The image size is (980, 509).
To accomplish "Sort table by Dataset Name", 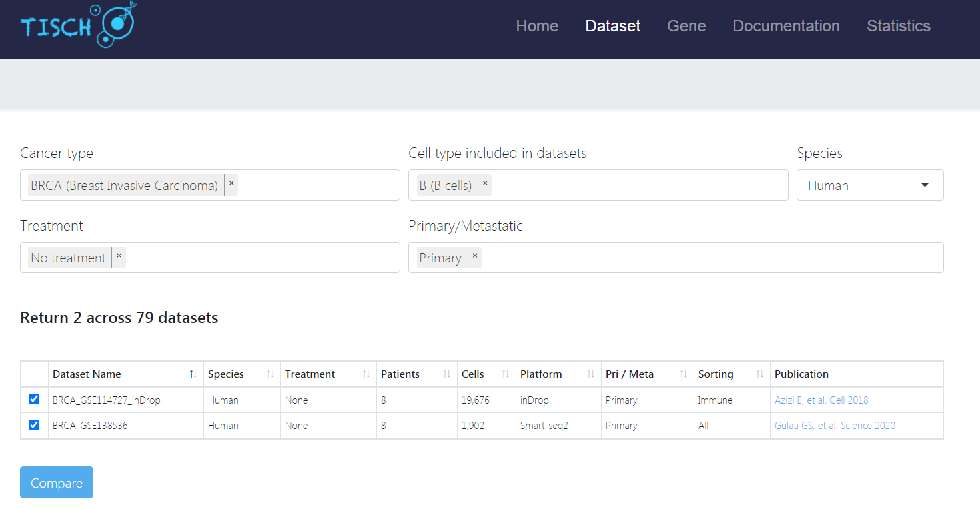I will click(x=126, y=374).
